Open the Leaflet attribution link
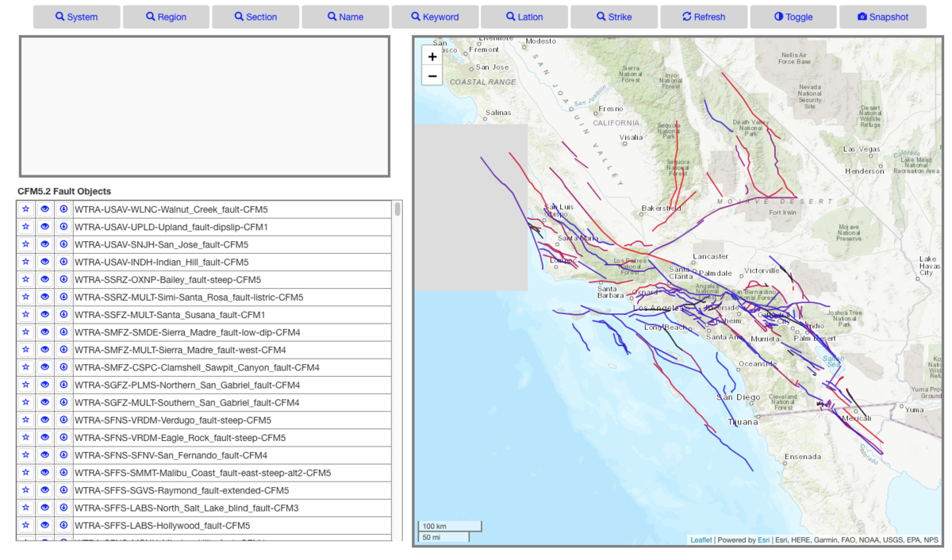952x560 pixels. [x=701, y=540]
